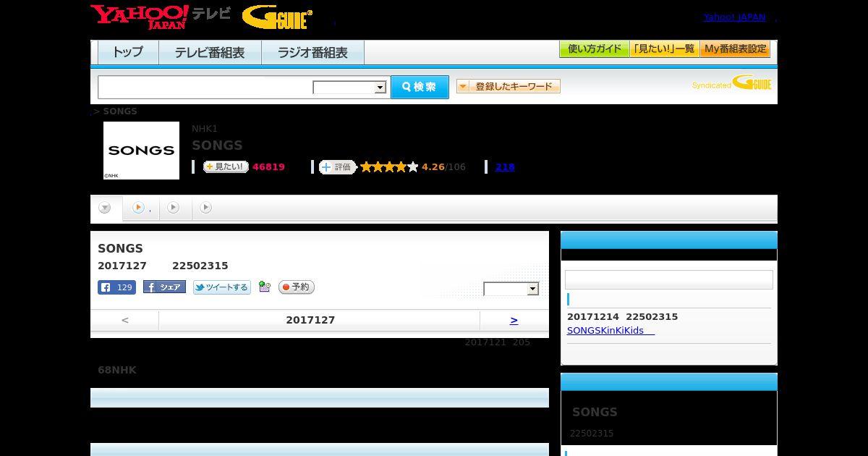This screenshot has width=868, height=456.
Task: Click the text field in the right sidebar
Action: pyautogui.click(x=668, y=279)
